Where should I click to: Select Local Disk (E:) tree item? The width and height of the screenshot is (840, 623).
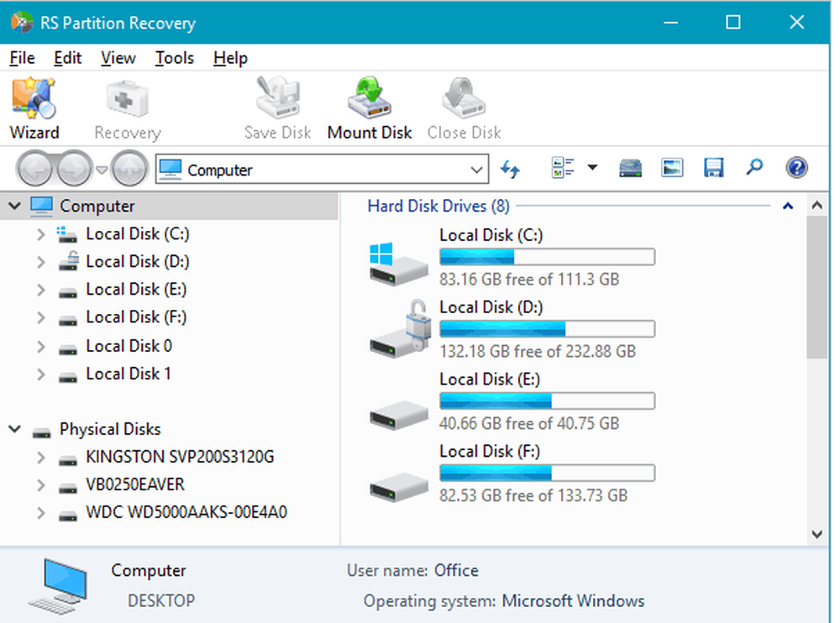coord(136,290)
